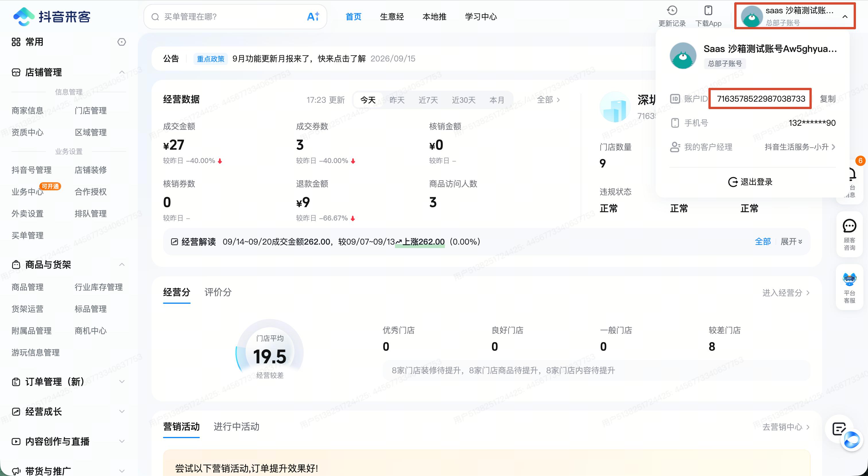Screen dimensions: 868x476
Task: Select the 经营分 tab
Action: 177,292
